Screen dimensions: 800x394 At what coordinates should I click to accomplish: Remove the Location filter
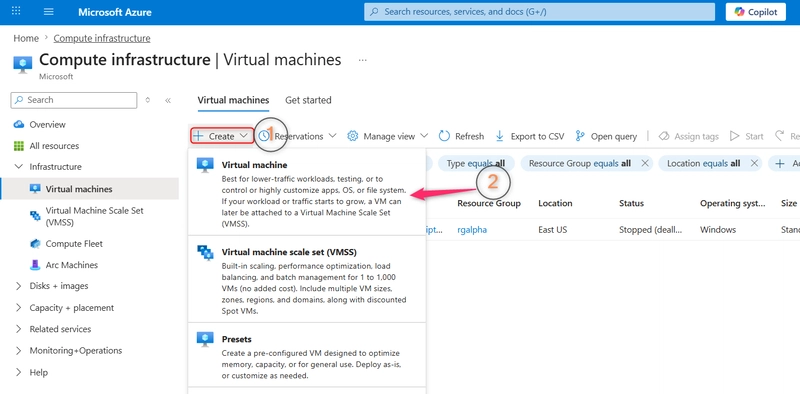pos(754,163)
